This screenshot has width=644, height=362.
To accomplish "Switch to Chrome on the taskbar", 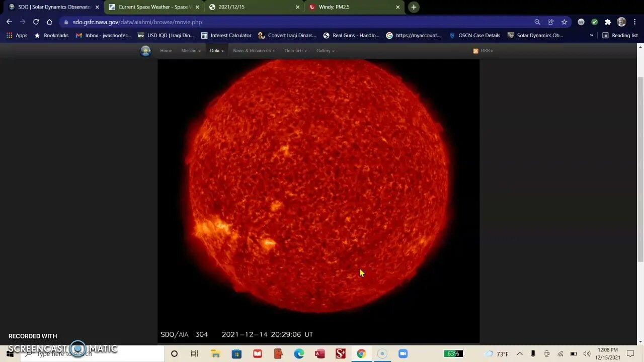I will point(361,354).
